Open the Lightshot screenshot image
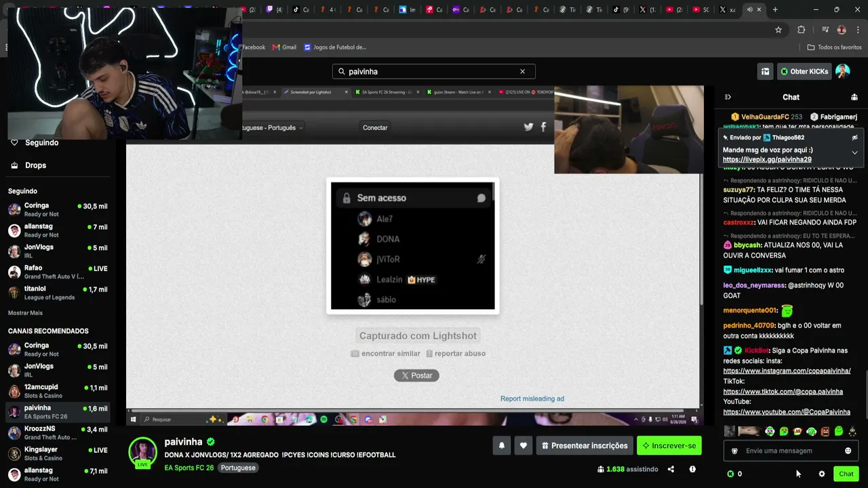 tap(413, 245)
